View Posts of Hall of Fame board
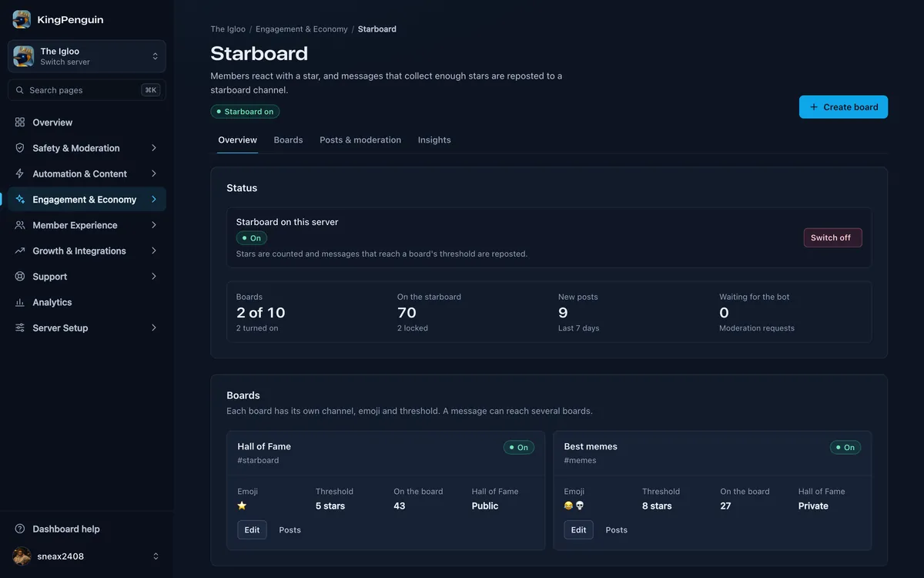This screenshot has width=924, height=578. 290,529
